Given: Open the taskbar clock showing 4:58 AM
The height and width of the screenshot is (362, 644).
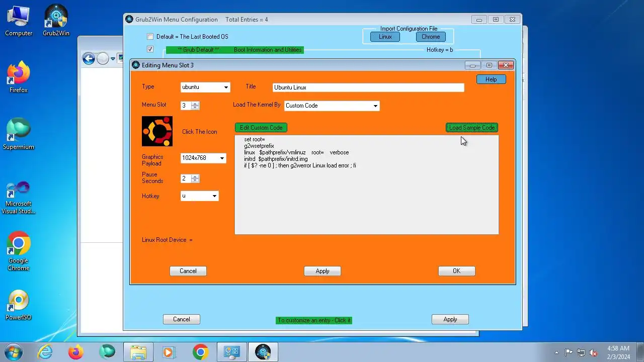Looking at the screenshot, I should tap(618, 352).
